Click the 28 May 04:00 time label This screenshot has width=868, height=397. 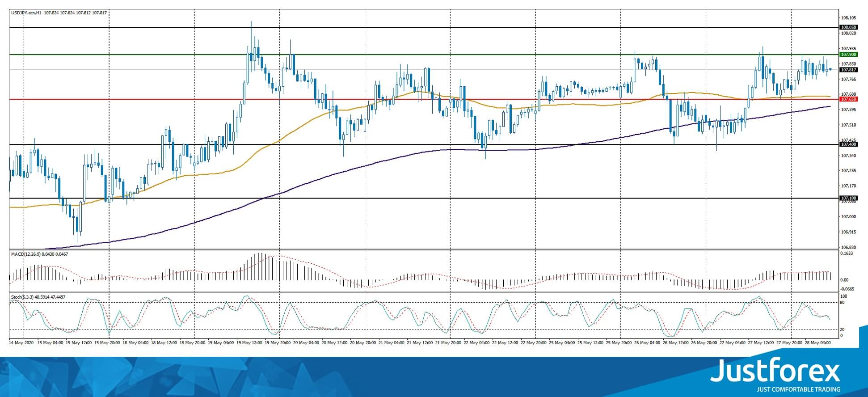coord(818,342)
